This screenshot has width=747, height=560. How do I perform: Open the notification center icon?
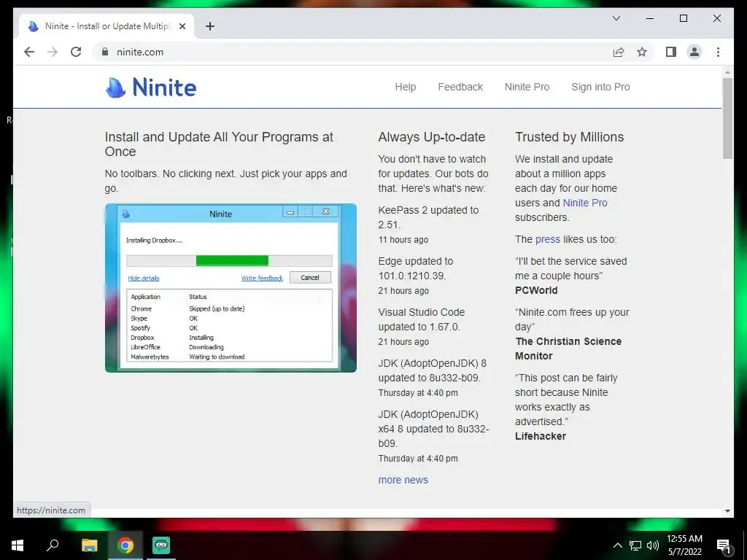tap(724, 546)
